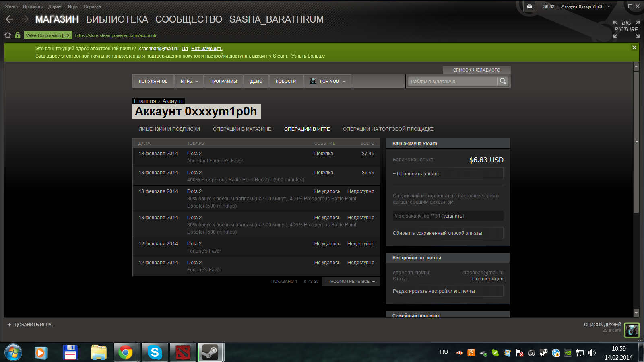Go back with the left arrow
The height and width of the screenshot is (362, 644).
tap(10, 19)
